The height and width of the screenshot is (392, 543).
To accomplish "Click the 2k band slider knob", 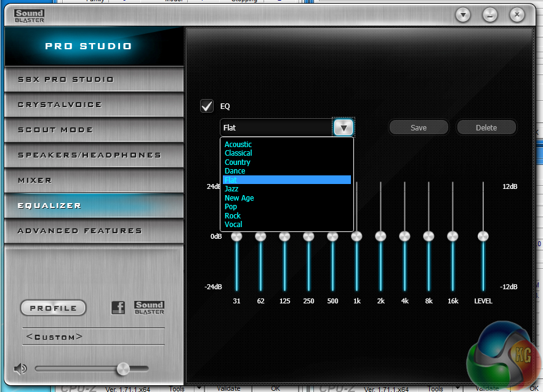I will [380, 236].
